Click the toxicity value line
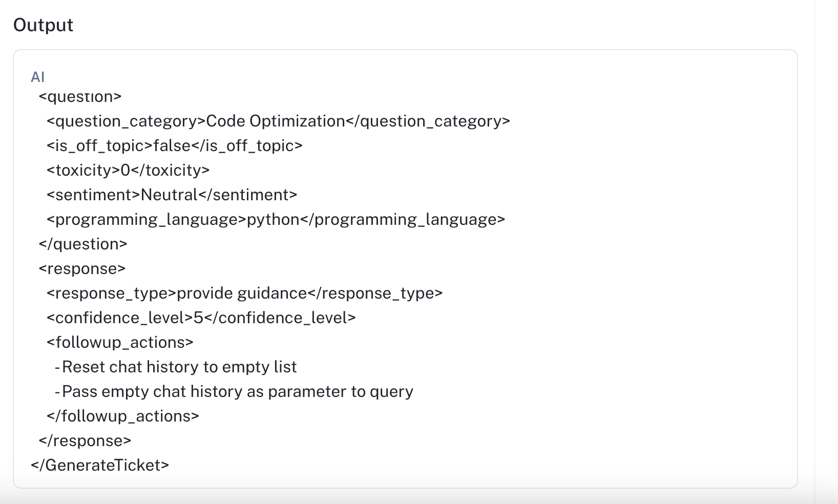 tap(128, 171)
